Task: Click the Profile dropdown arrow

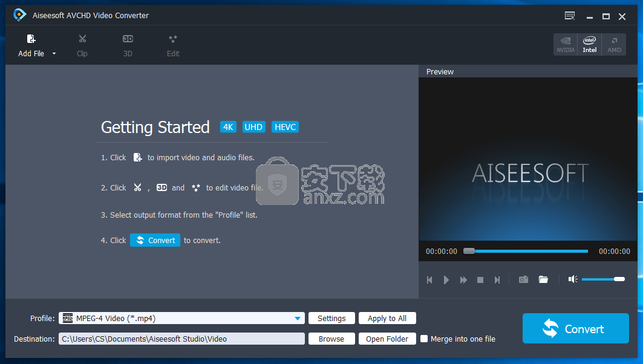Action: point(298,319)
